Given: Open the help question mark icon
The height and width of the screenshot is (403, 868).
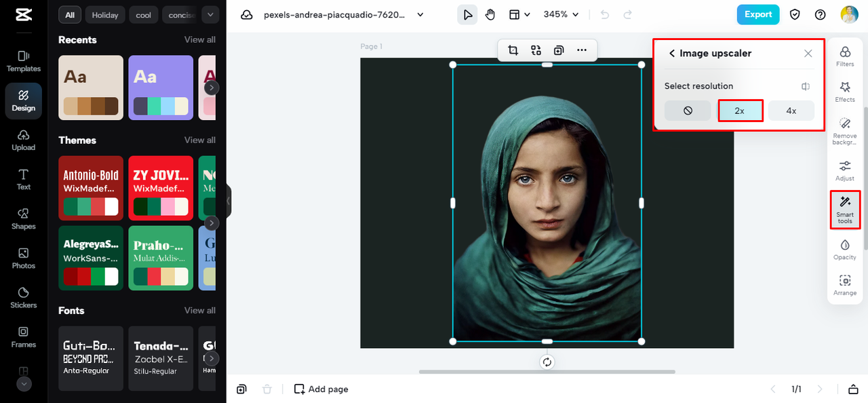Looking at the screenshot, I should [820, 14].
